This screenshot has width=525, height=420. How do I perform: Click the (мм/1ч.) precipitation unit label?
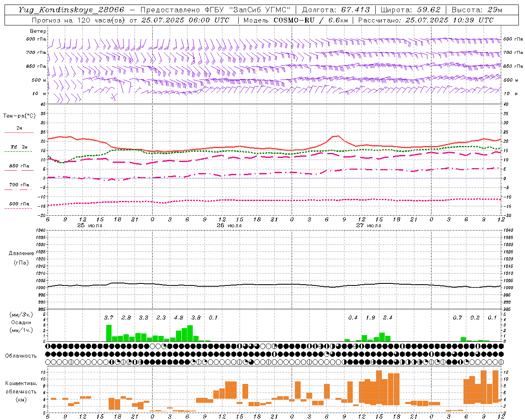(x=21, y=330)
